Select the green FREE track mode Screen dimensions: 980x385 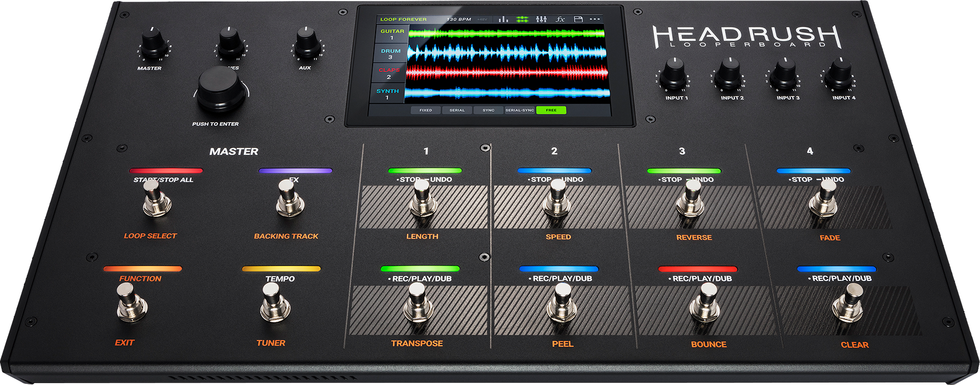tap(551, 110)
